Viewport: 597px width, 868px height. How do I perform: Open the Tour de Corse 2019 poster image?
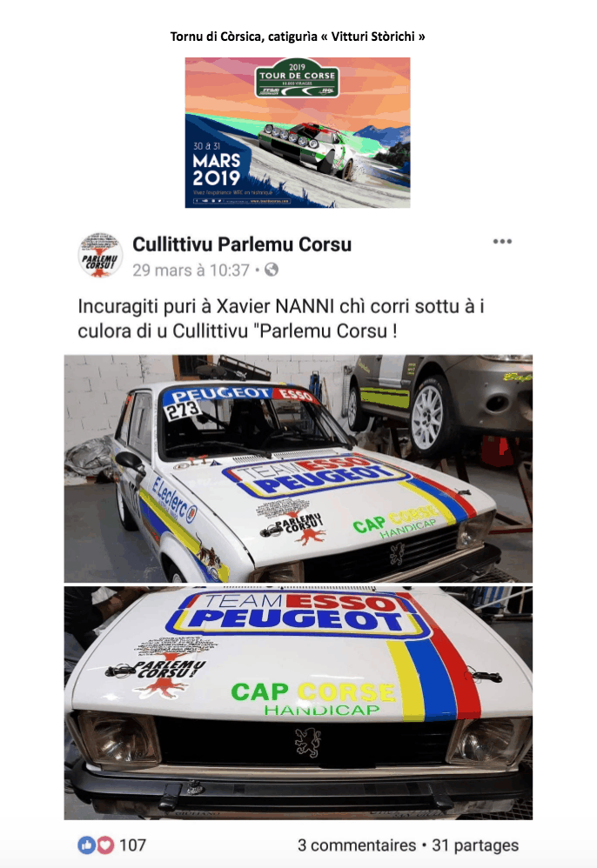click(x=298, y=132)
